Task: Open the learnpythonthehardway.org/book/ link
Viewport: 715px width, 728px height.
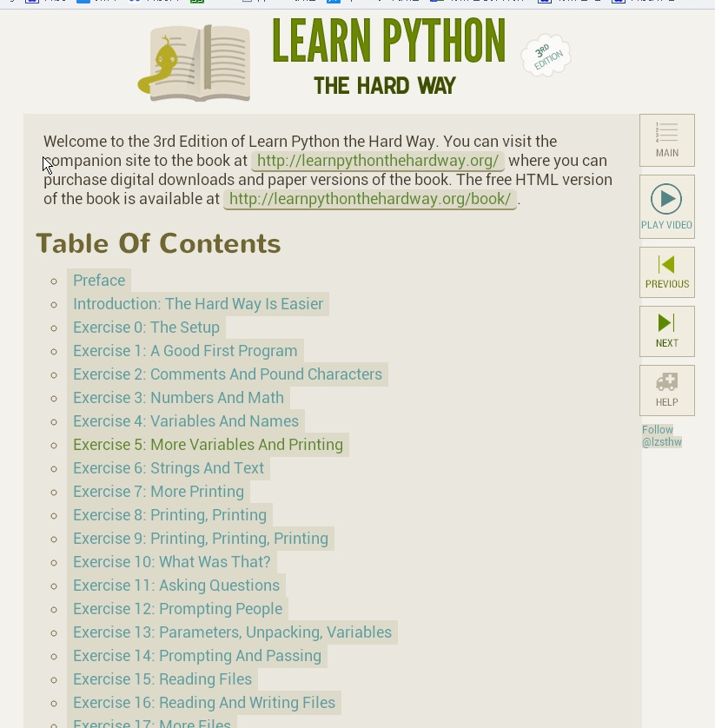Action: click(370, 199)
